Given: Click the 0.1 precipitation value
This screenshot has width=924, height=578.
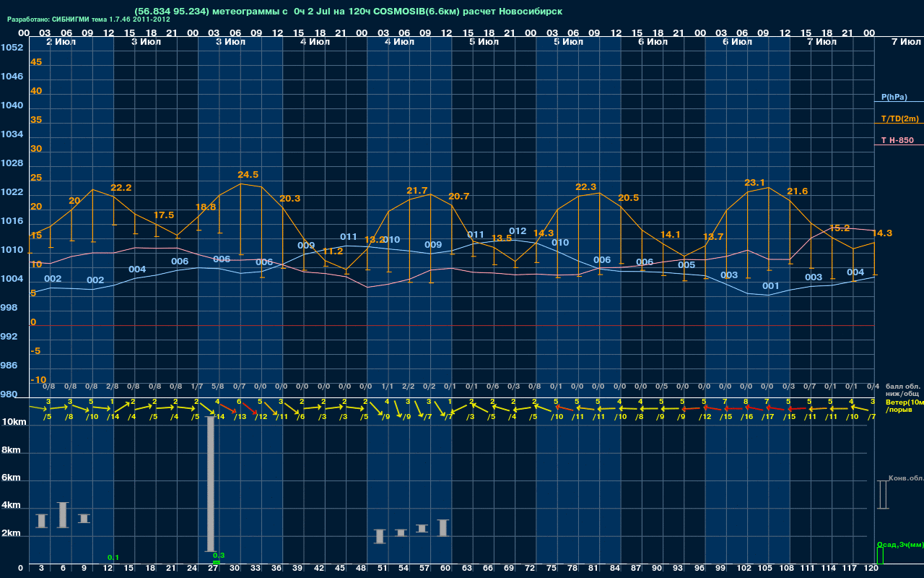Looking at the screenshot, I should point(113,557).
